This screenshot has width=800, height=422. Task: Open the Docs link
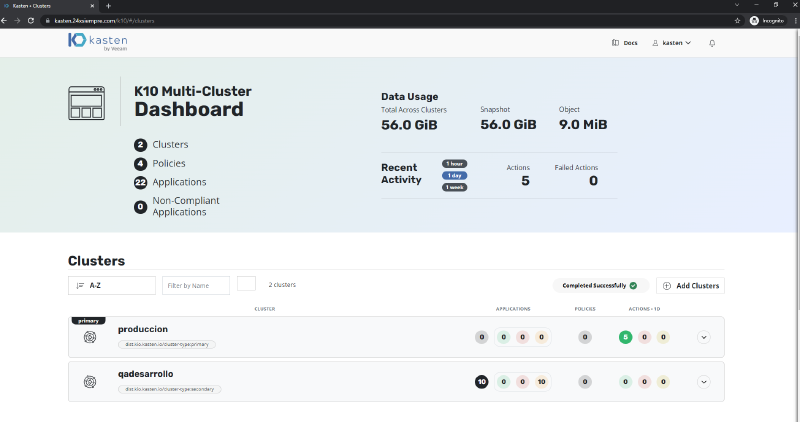tap(624, 43)
